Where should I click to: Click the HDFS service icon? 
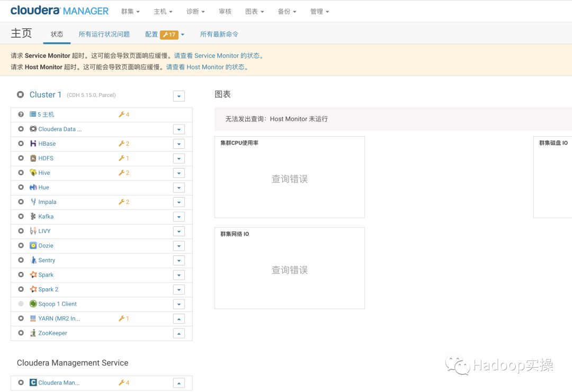click(x=33, y=158)
